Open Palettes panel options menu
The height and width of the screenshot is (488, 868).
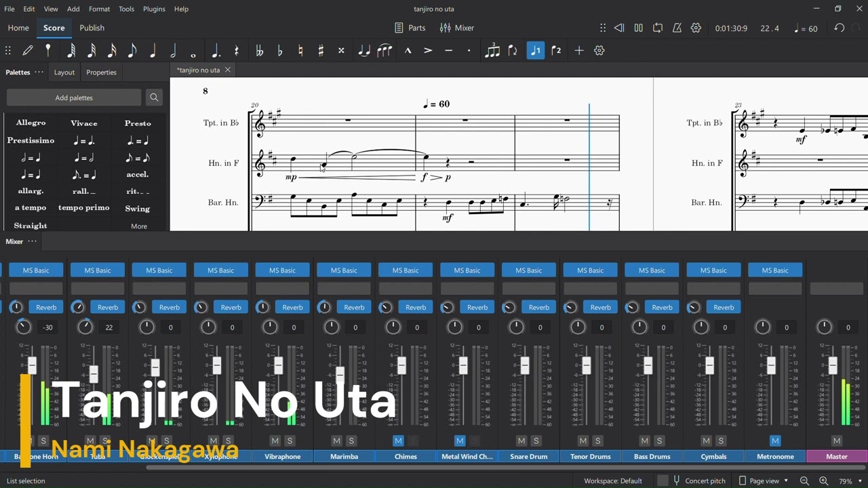tap(39, 72)
